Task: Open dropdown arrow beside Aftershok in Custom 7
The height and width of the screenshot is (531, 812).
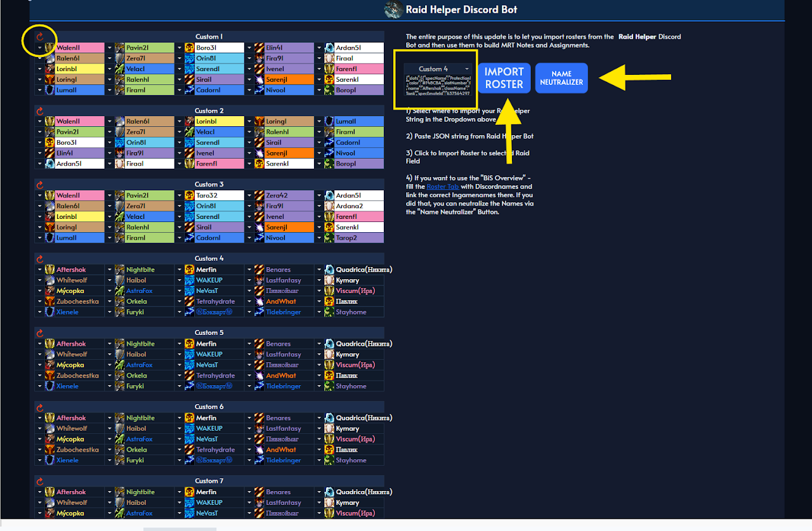Action: click(39, 492)
